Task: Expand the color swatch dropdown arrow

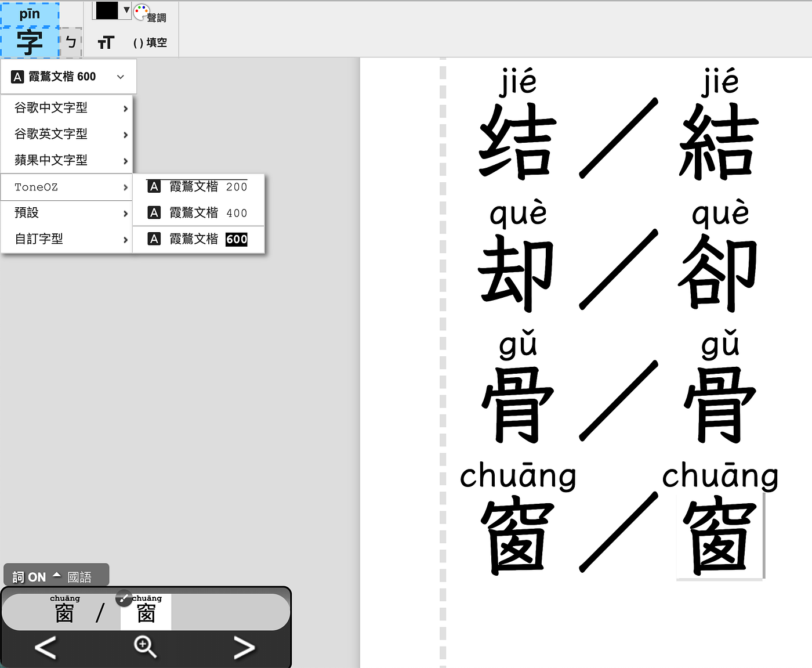Action: (x=126, y=10)
